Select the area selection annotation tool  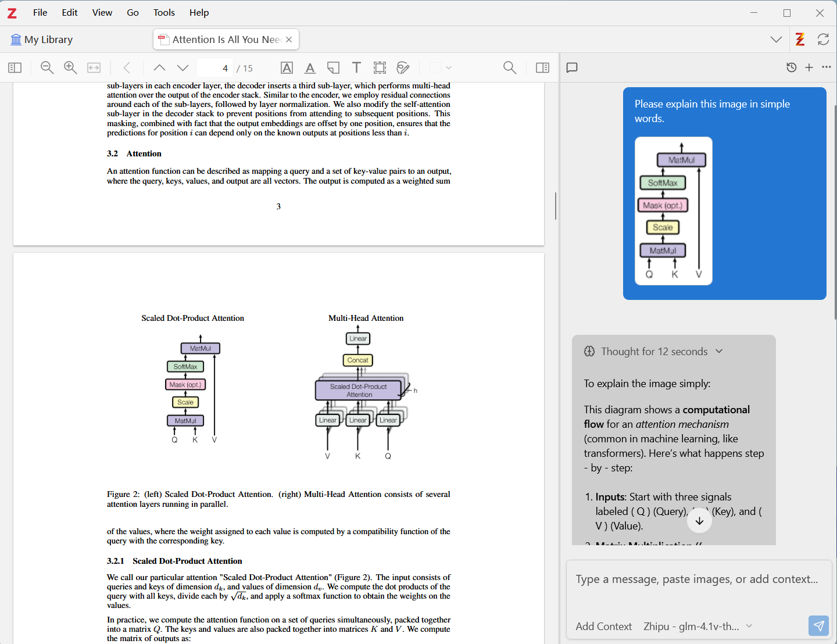[x=380, y=67]
